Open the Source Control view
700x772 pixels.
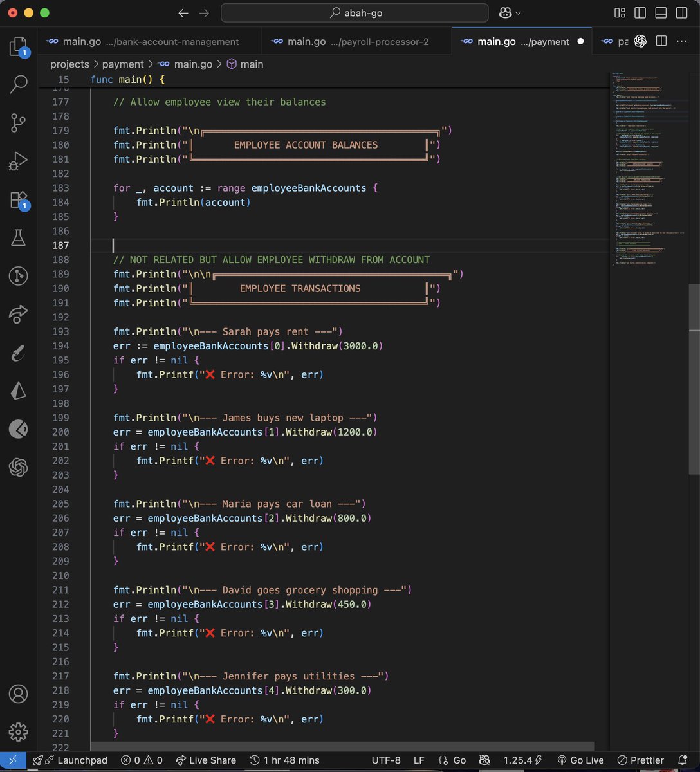(x=18, y=122)
